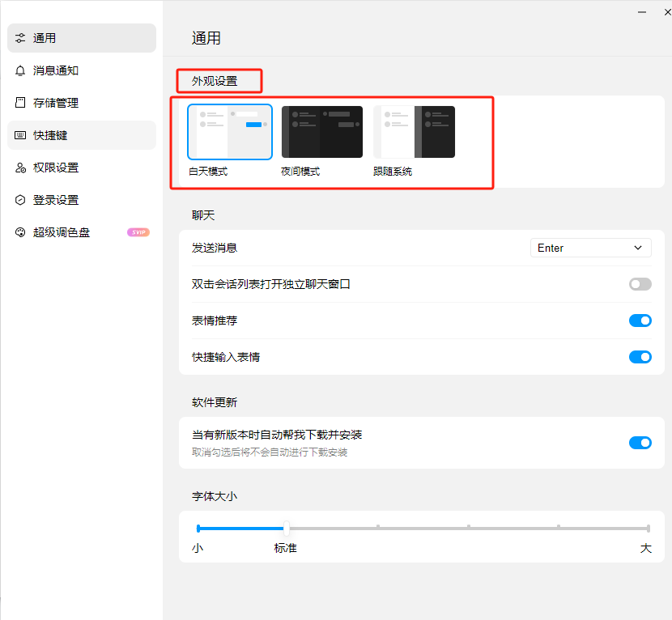Turn off the 表情推荐 switch

[x=640, y=321]
